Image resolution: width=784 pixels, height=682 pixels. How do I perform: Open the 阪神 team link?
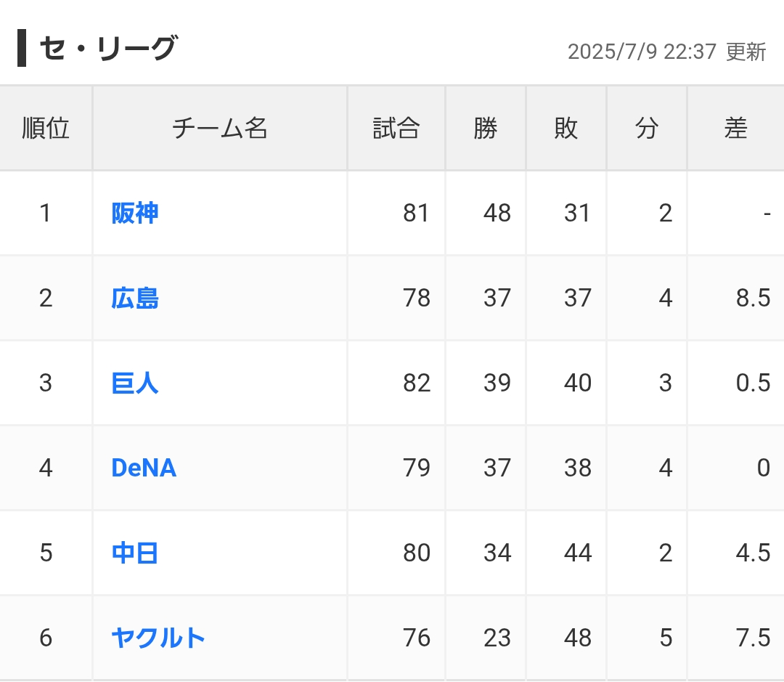(134, 213)
